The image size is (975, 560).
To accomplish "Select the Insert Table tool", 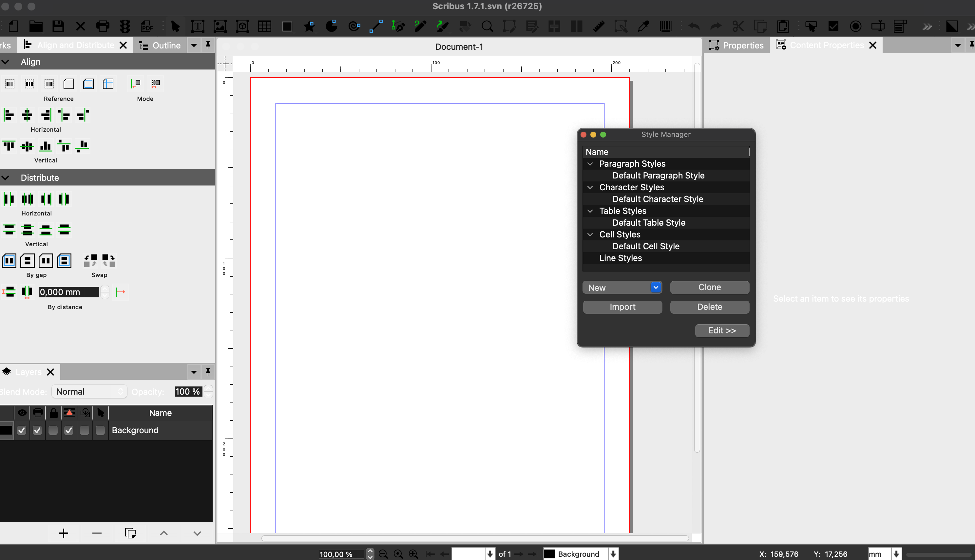I will point(265,26).
